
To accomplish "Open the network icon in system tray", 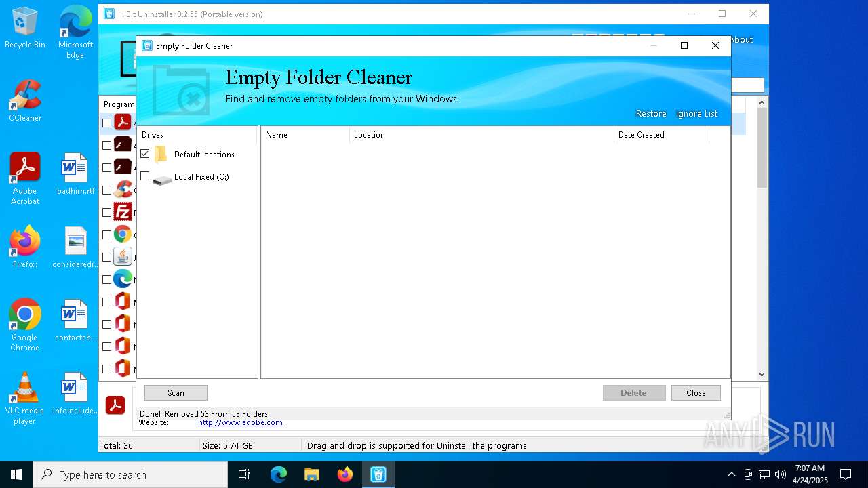I will (x=764, y=474).
